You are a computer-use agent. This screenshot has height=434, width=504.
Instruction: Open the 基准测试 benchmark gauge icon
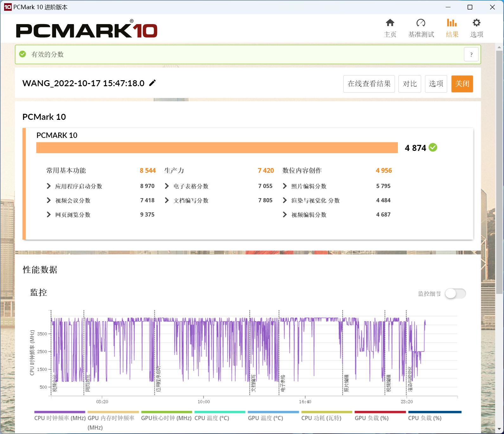tap(421, 23)
